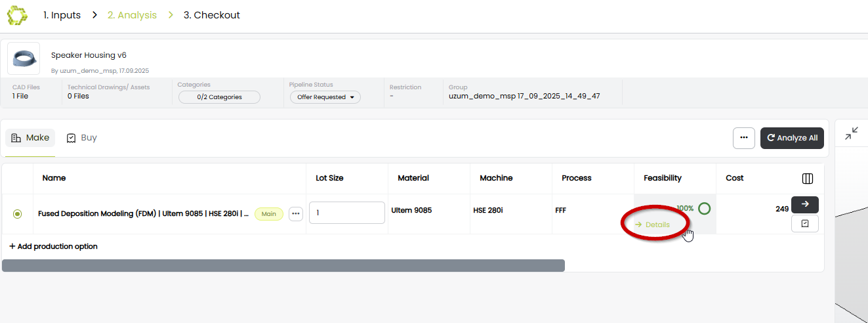Go to the 3. Checkout step
The width and height of the screenshot is (868, 323).
(x=211, y=15)
